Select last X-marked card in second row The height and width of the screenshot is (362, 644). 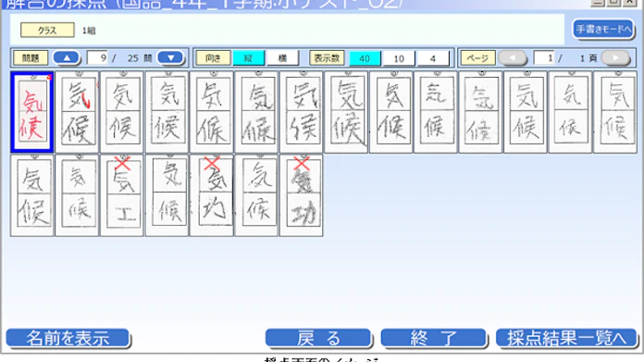point(302,195)
